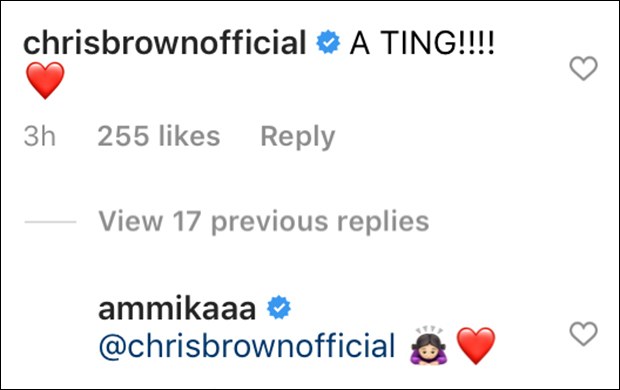The image size is (620, 390).
Task: Click verified badge beside ammikaaa
Action: point(279,307)
